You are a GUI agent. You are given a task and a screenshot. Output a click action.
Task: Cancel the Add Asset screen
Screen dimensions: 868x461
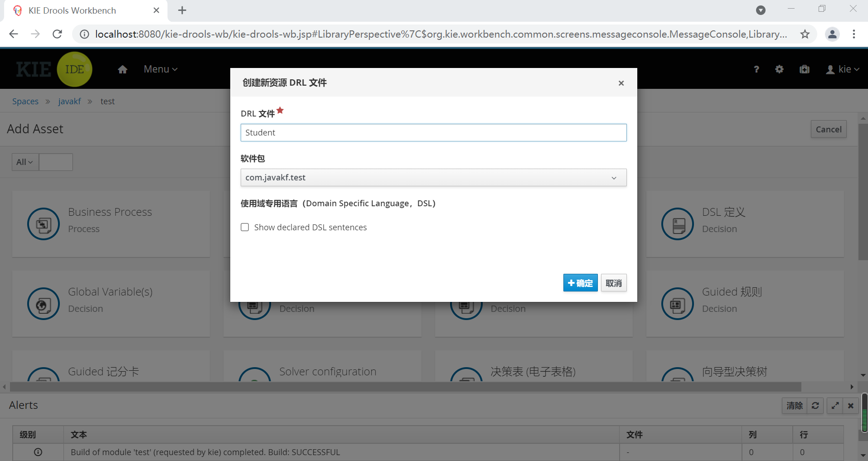[829, 129]
